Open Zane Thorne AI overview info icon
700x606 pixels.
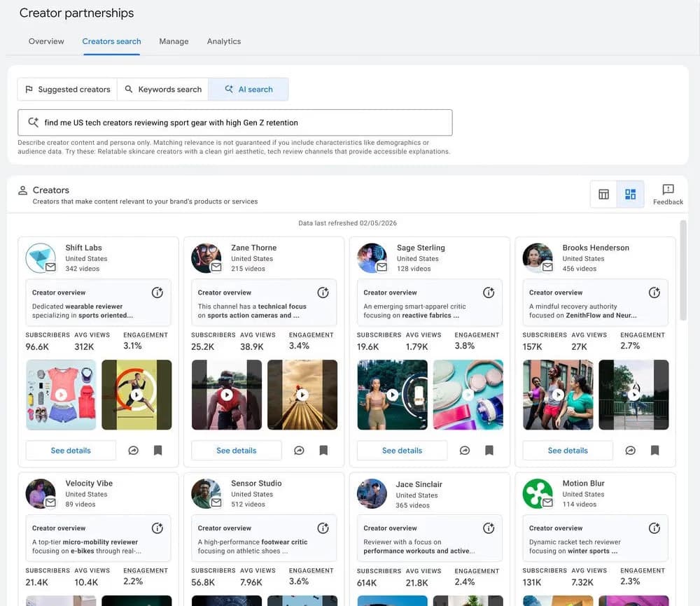[x=323, y=293]
